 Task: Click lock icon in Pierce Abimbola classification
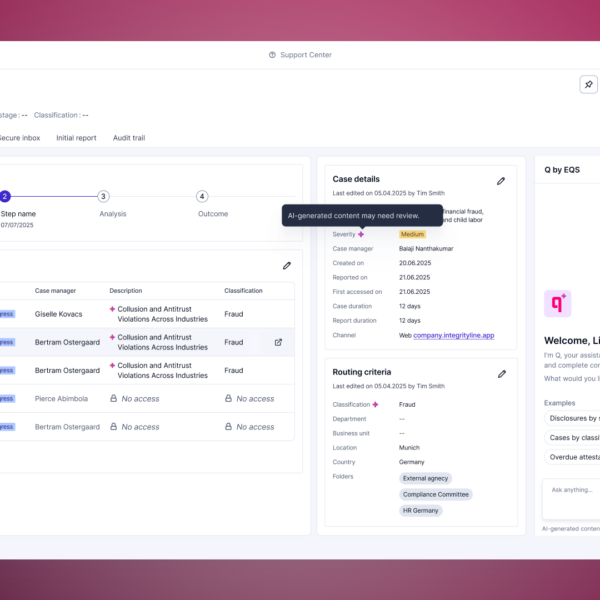(x=228, y=398)
